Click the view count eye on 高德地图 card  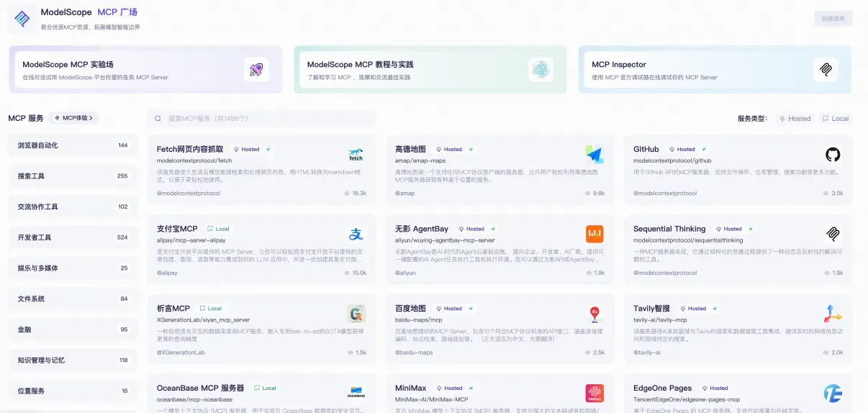pos(588,194)
